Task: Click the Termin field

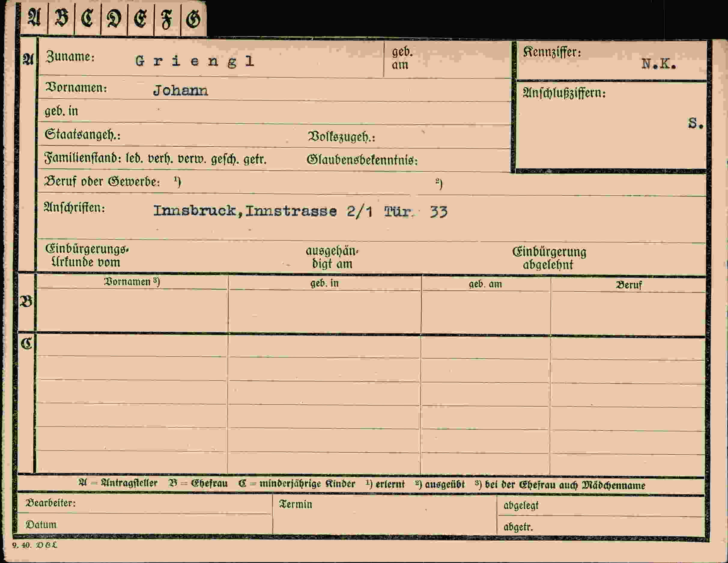Action: 385,515
